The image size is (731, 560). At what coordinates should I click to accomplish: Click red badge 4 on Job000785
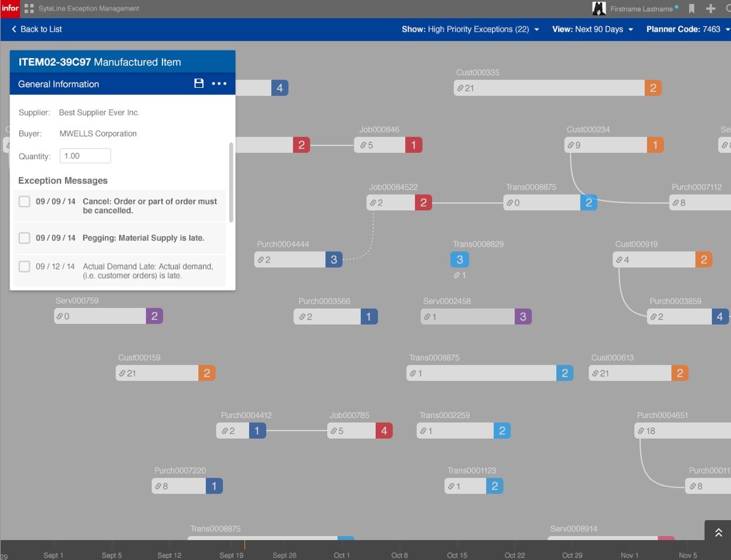tap(384, 431)
